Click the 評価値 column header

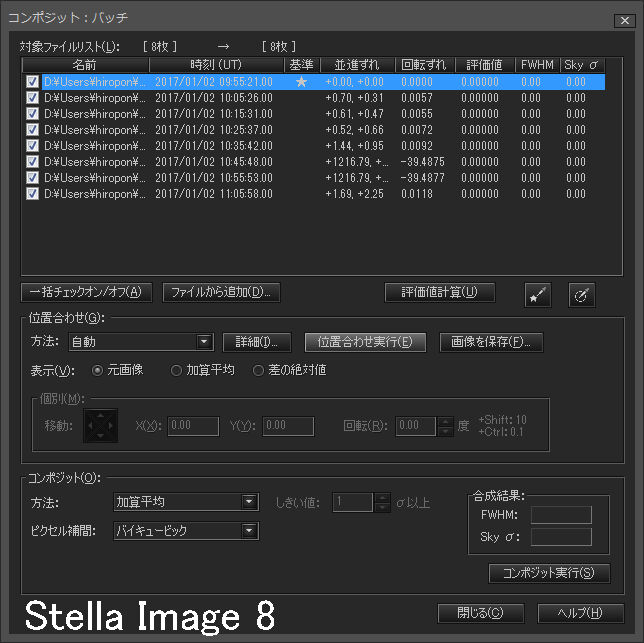[485, 65]
